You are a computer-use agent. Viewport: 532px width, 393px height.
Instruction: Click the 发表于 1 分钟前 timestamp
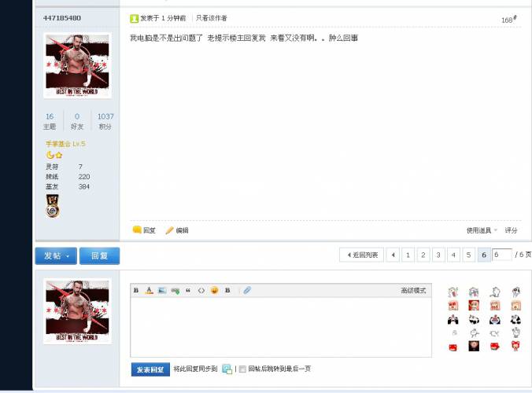[x=163, y=18]
